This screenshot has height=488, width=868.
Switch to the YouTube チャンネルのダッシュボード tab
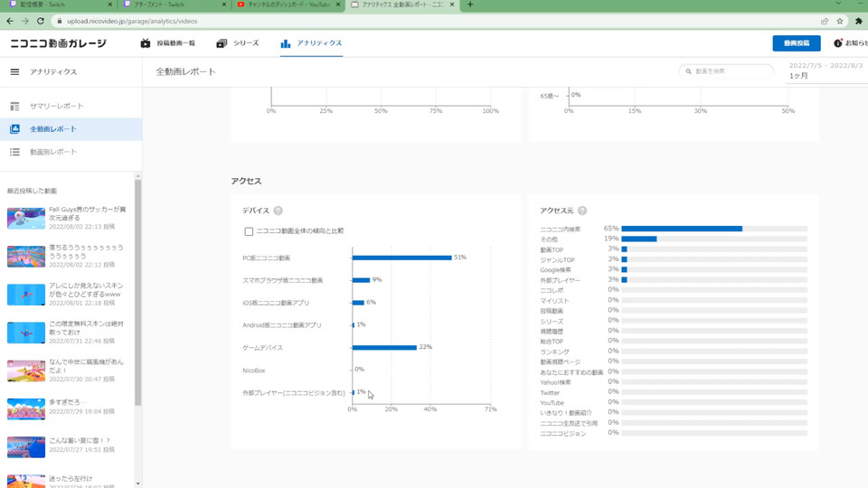(288, 5)
